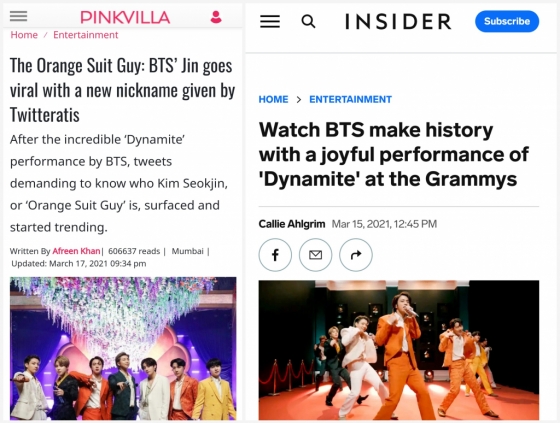Click the Watch BTS make history headline
Image resolution: width=560 pixels, height=423 pixels.
(394, 154)
